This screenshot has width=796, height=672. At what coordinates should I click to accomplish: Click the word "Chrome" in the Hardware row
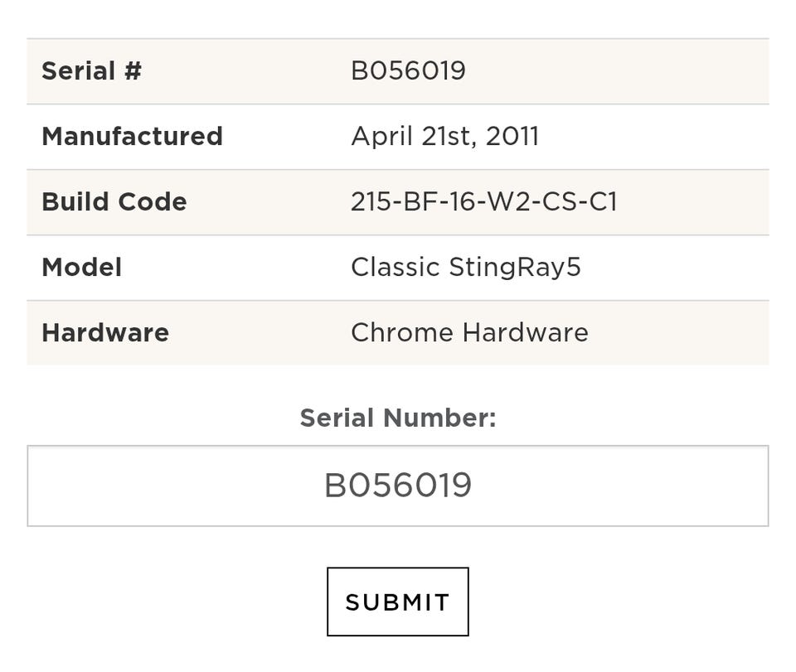tap(402, 333)
